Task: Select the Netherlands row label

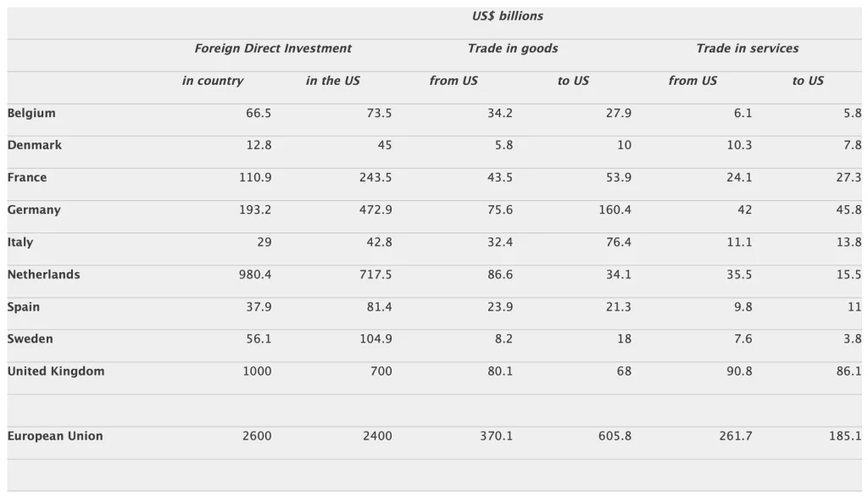Action: 44,274
